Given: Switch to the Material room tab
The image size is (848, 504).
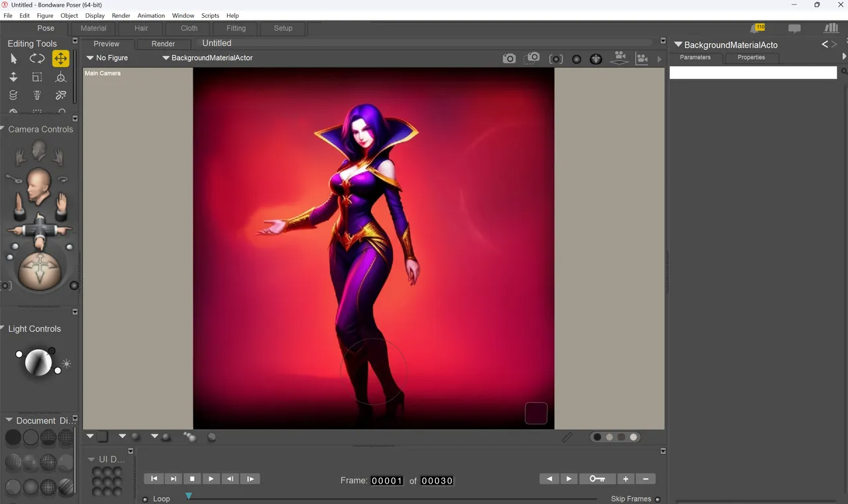Looking at the screenshot, I should [93, 28].
